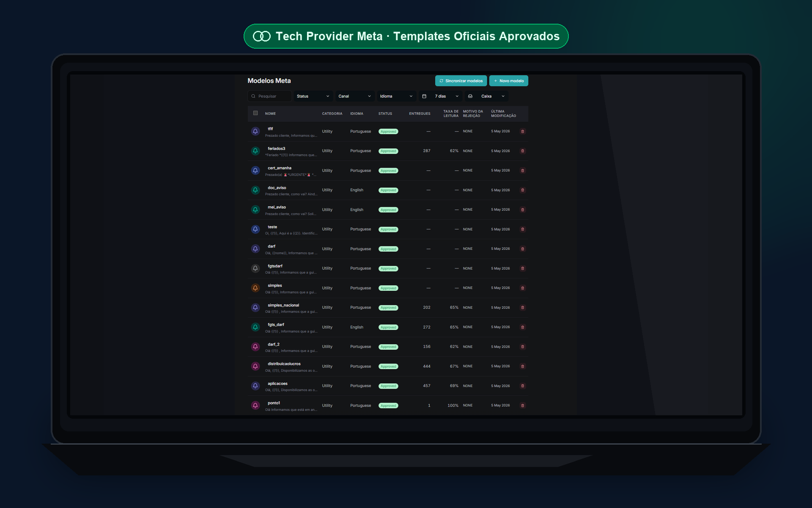Screen dimensions: 812x508
Task: Sort by the ENTREGUES column header
Action: 420,113
